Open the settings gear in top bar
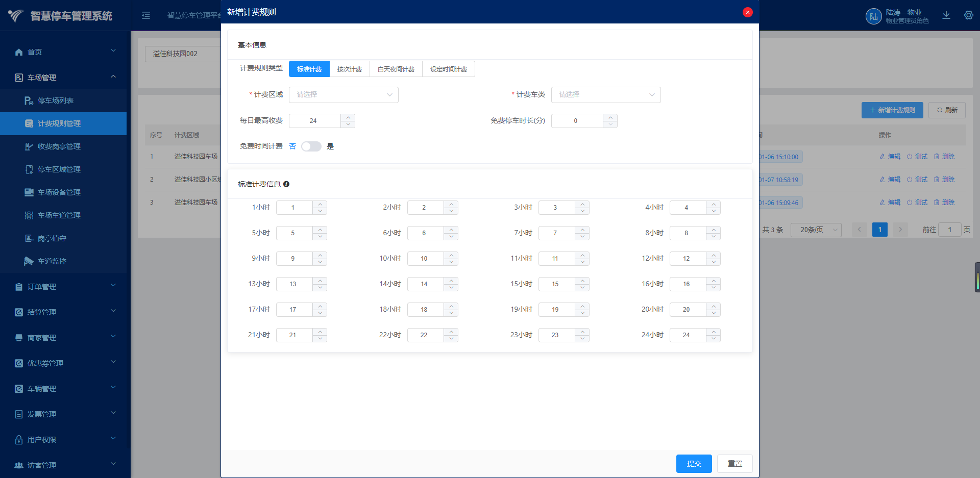Viewport: 980px width, 478px height. point(969,15)
